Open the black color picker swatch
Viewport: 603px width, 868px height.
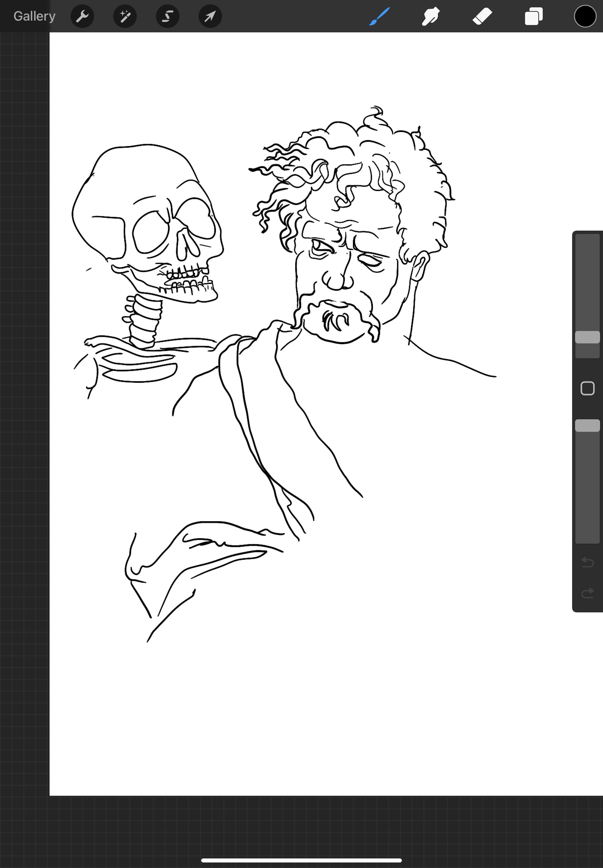[x=585, y=16]
